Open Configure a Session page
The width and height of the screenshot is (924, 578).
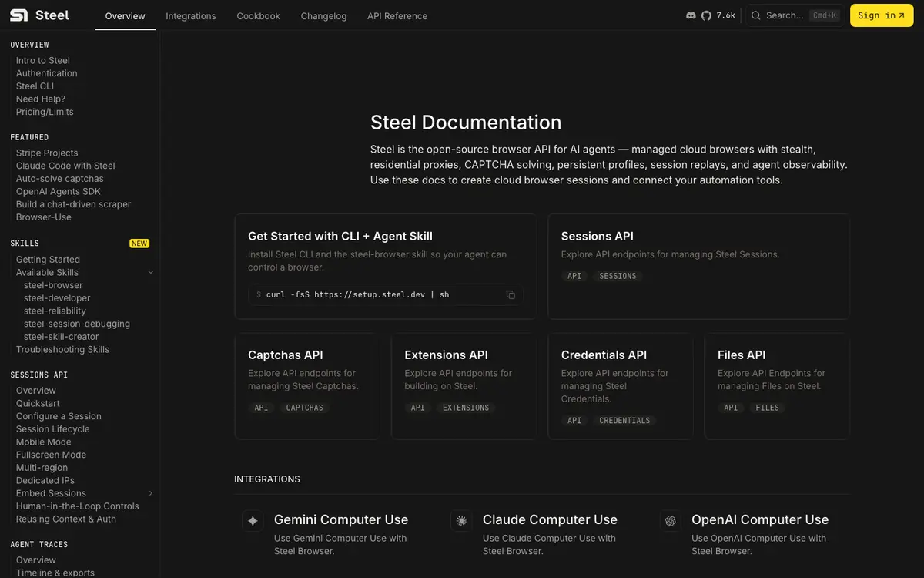pyautogui.click(x=59, y=416)
